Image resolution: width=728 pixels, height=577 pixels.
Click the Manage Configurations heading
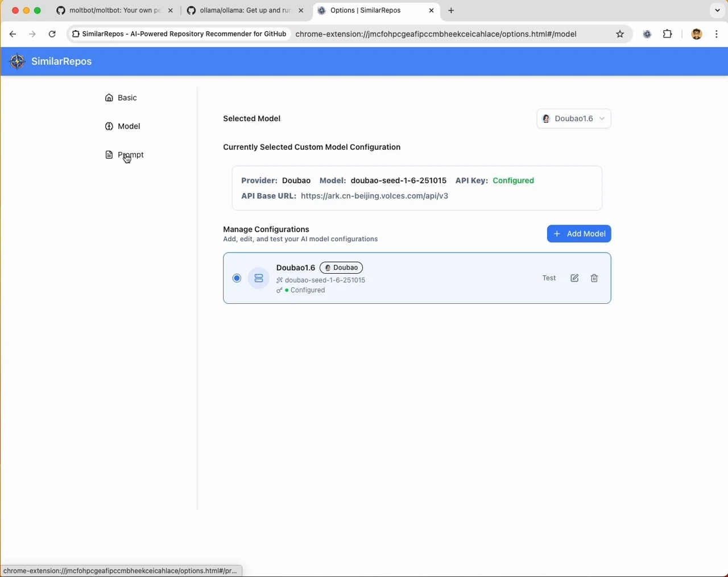[266, 229]
